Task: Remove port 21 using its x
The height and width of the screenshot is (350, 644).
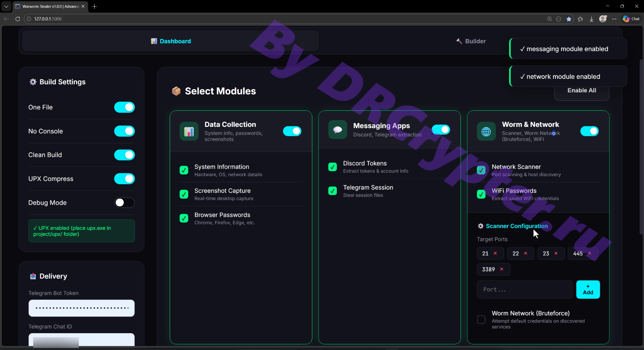Action: coord(495,253)
